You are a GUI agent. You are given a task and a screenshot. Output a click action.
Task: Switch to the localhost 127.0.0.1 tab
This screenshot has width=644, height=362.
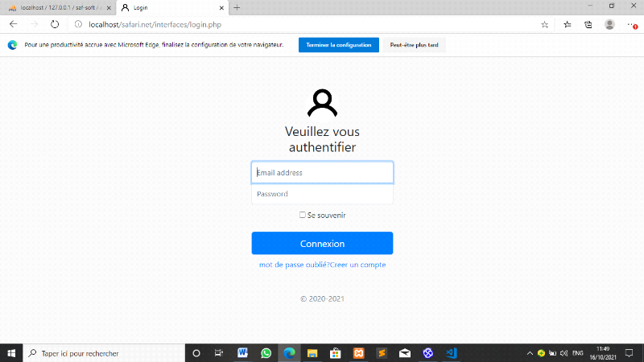click(57, 8)
